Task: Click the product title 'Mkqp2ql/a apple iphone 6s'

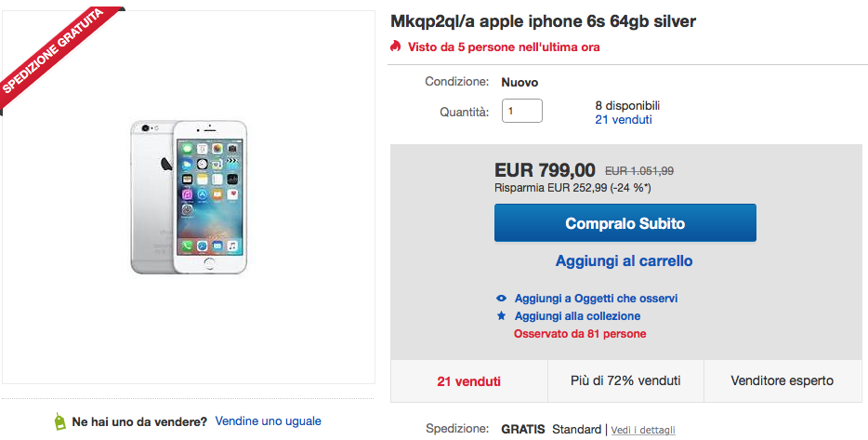Action: point(543,20)
